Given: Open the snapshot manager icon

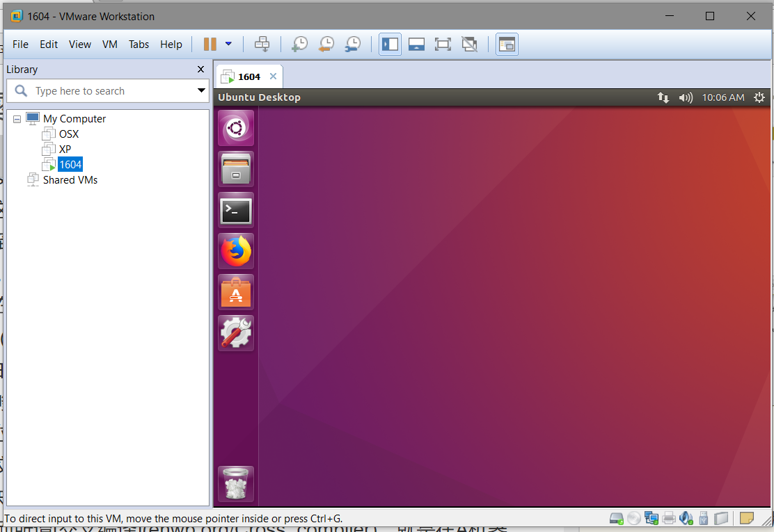Looking at the screenshot, I should (353, 45).
